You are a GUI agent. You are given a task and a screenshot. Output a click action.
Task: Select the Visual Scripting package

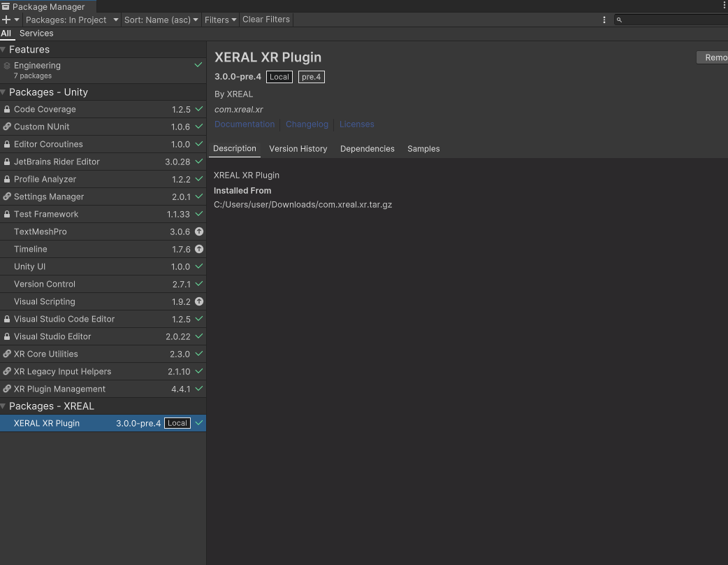click(103, 301)
